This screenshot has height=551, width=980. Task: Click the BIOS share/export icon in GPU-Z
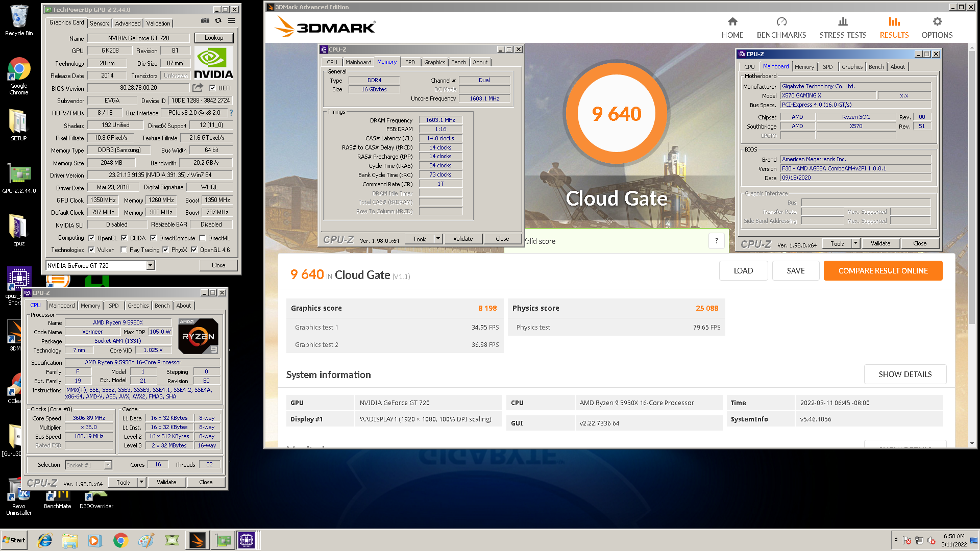click(198, 88)
